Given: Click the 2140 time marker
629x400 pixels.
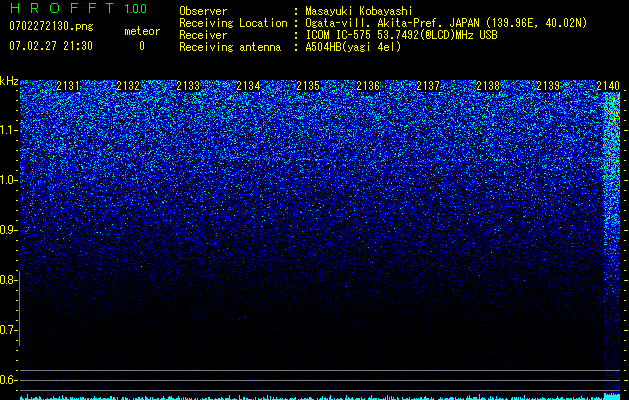Looking at the screenshot, I should tap(608, 86).
